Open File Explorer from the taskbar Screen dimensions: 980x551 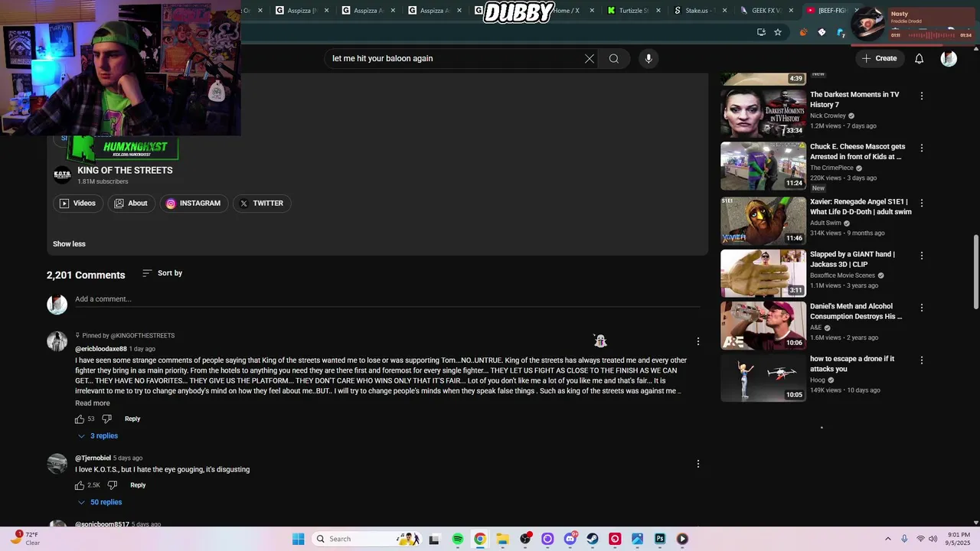(x=502, y=539)
